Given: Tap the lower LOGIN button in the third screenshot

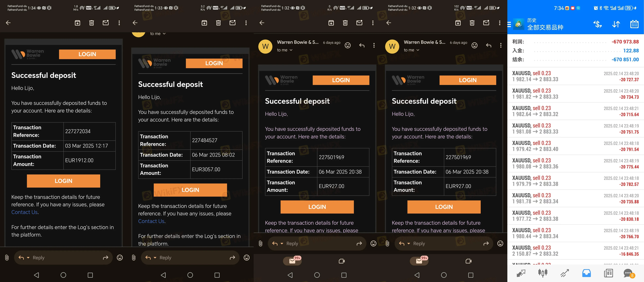Looking at the screenshot, I should [x=317, y=207].
